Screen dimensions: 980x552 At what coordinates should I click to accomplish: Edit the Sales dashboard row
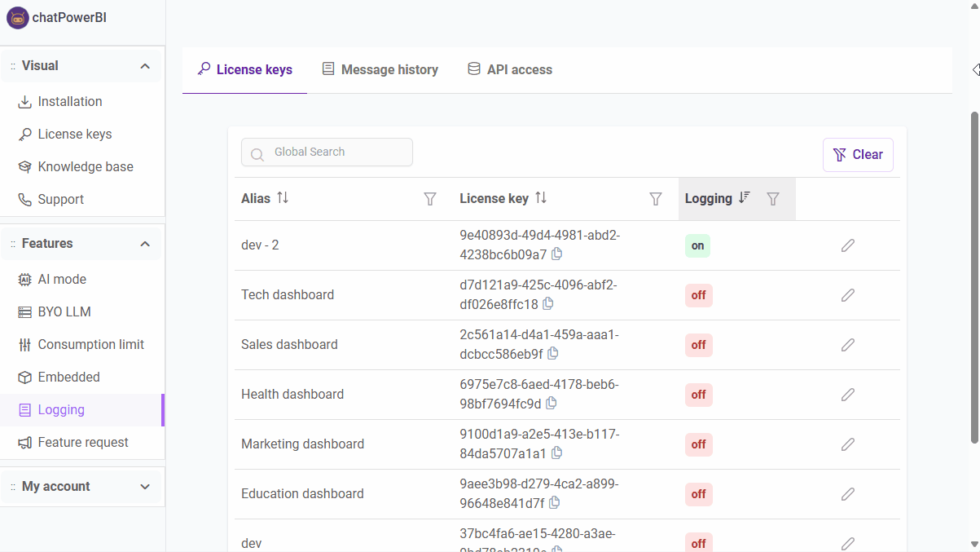pyautogui.click(x=848, y=345)
